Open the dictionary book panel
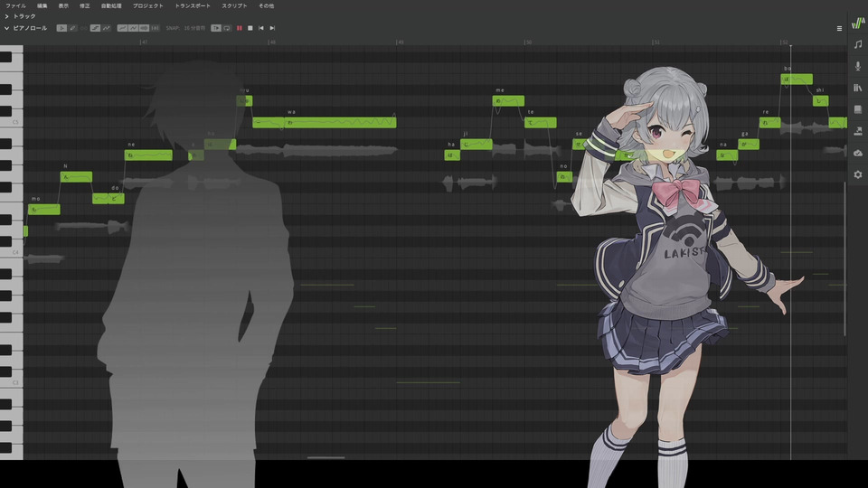Image resolution: width=868 pixels, height=488 pixels. click(858, 109)
